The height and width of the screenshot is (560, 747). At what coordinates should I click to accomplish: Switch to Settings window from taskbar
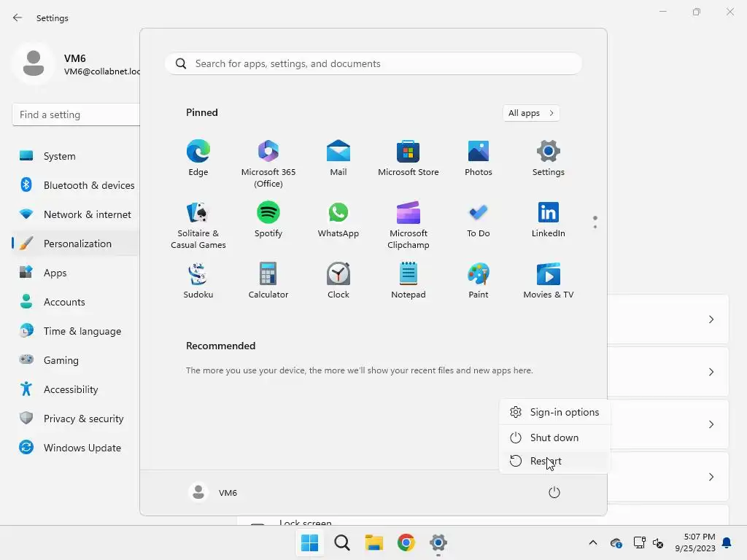point(438,542)
